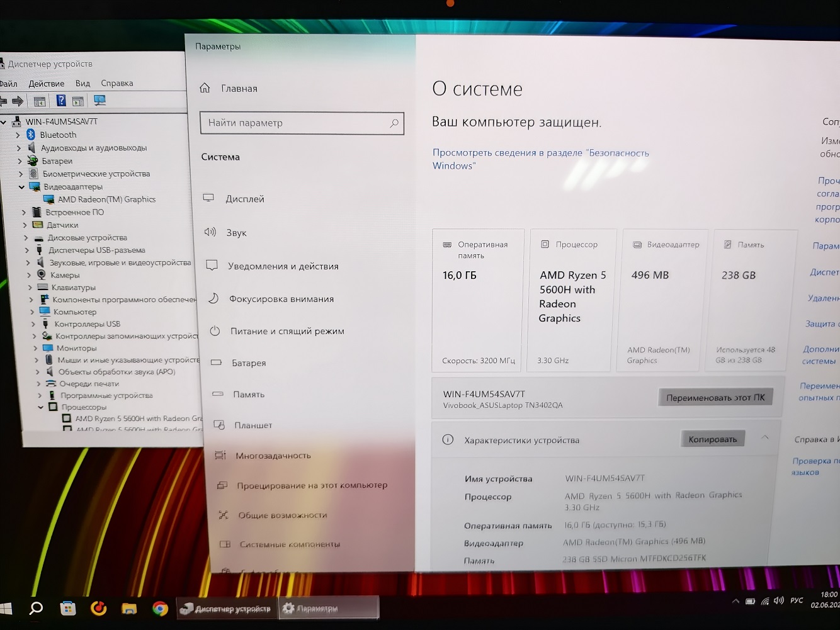Open the Display settings icon
Viewport: 840px width, 630px height.
tap(208, 198)
